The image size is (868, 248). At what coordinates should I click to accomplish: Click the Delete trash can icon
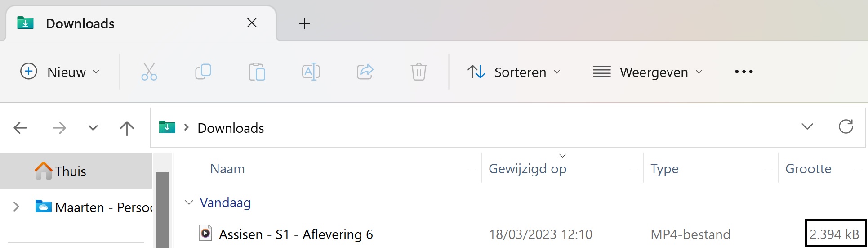418,72
